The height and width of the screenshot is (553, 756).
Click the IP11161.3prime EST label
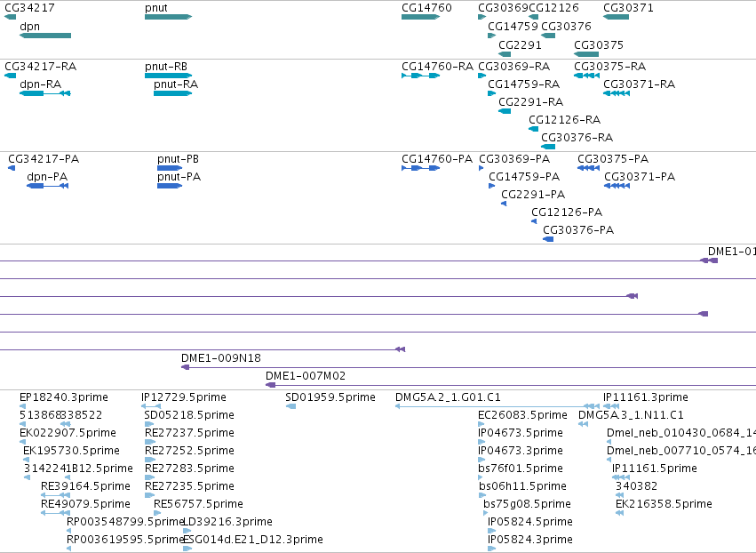coord(646,397)
